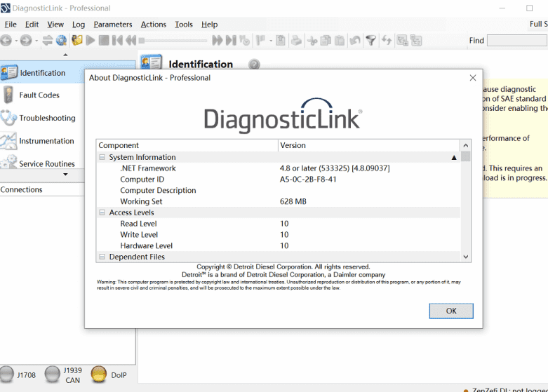Click the rewind playback button
548x392 pixels.
tap(131, 41)
